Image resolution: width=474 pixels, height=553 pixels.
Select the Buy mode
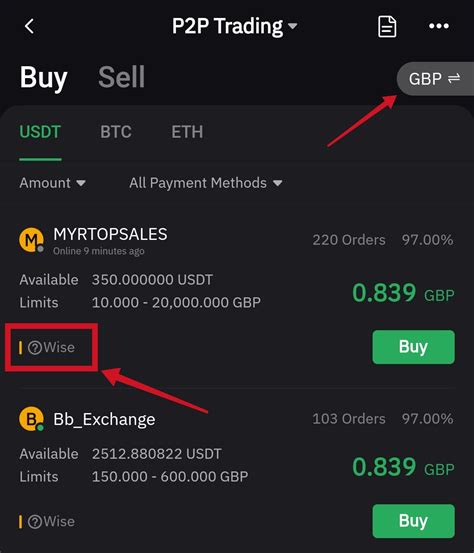(43, 78)
